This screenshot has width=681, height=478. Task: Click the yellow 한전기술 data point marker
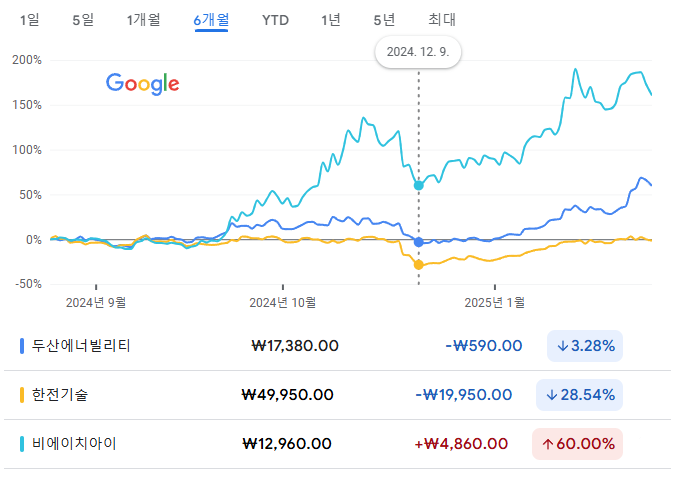[x=419, y=265]
